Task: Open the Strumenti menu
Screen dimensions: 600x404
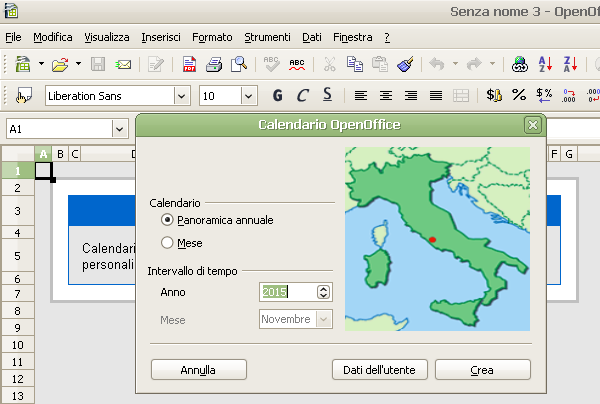Action: point(266,37)
